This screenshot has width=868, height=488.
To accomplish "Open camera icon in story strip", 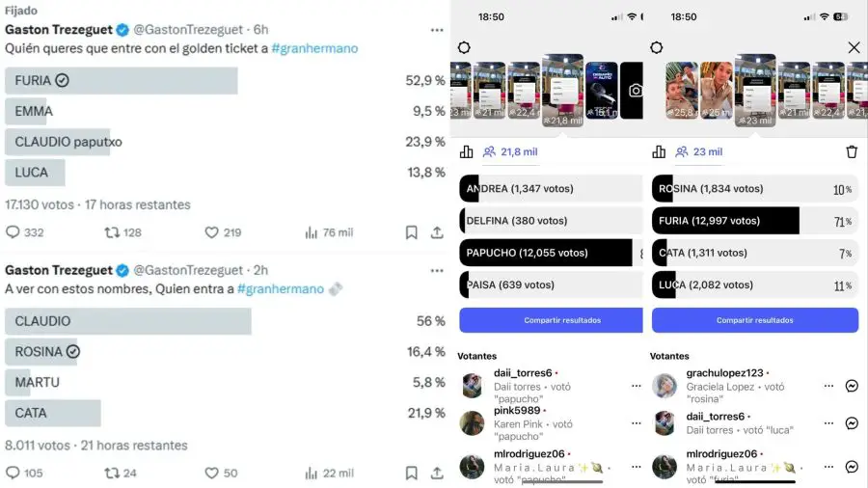I will tap(635, 91).
